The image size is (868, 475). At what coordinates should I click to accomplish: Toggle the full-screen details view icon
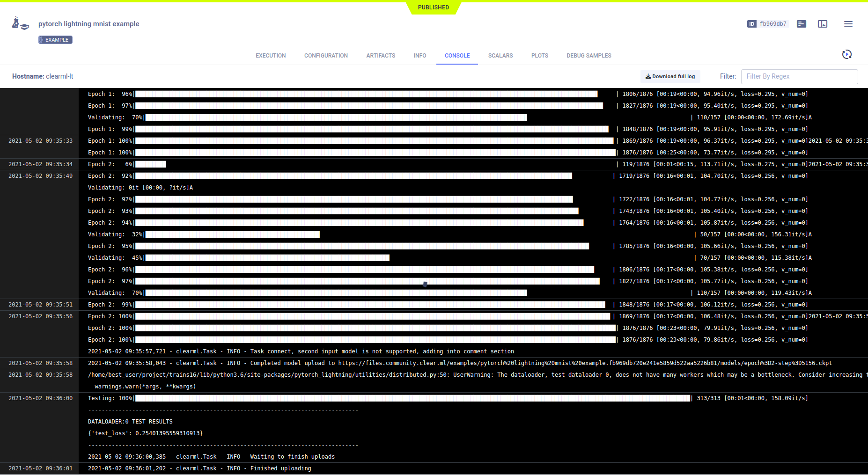pyautogui.click(x=822, y=24)
